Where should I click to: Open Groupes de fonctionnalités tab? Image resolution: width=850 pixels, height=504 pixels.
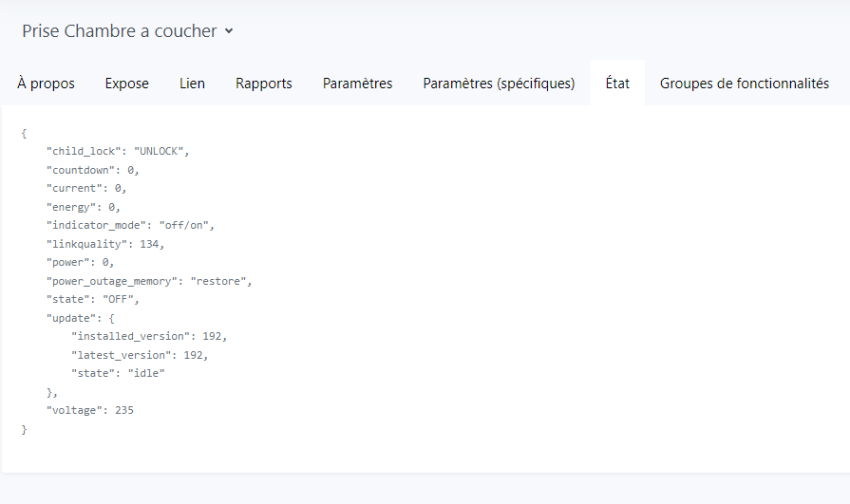(x=745, y=84)
